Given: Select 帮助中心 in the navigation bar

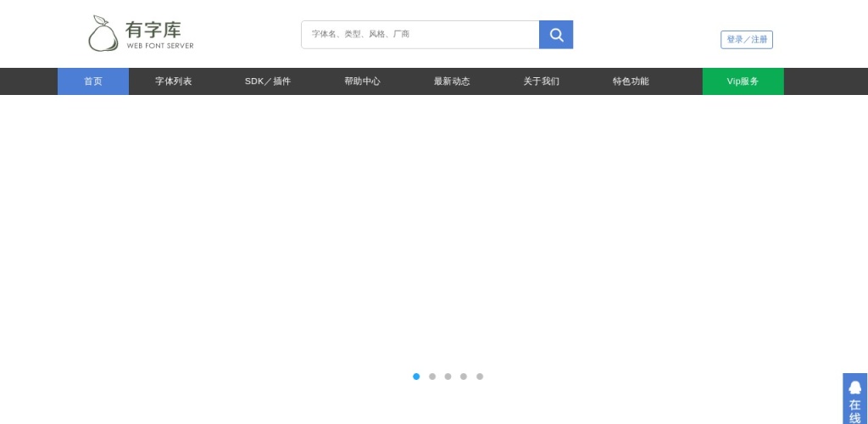Looking at the screenshot, I should 362,81.
